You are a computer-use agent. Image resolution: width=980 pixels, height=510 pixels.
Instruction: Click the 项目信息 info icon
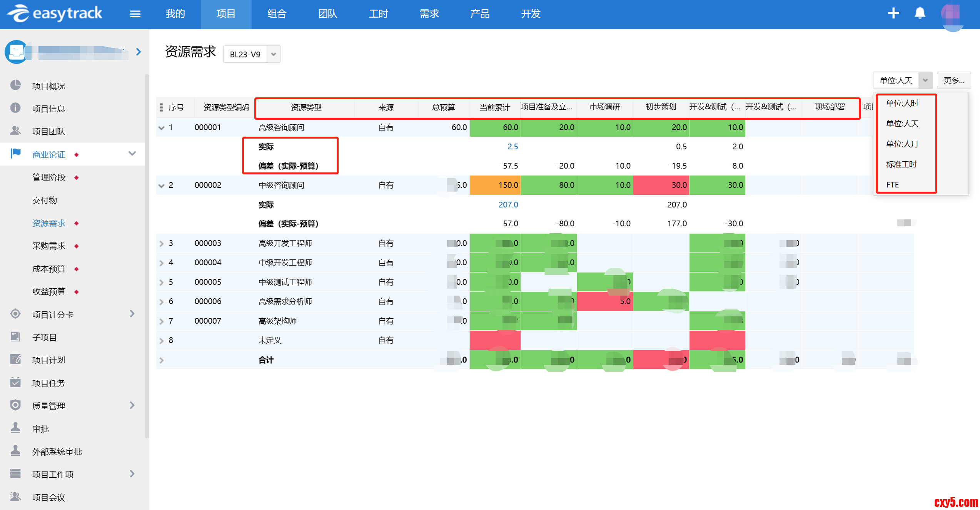point(15,108)
